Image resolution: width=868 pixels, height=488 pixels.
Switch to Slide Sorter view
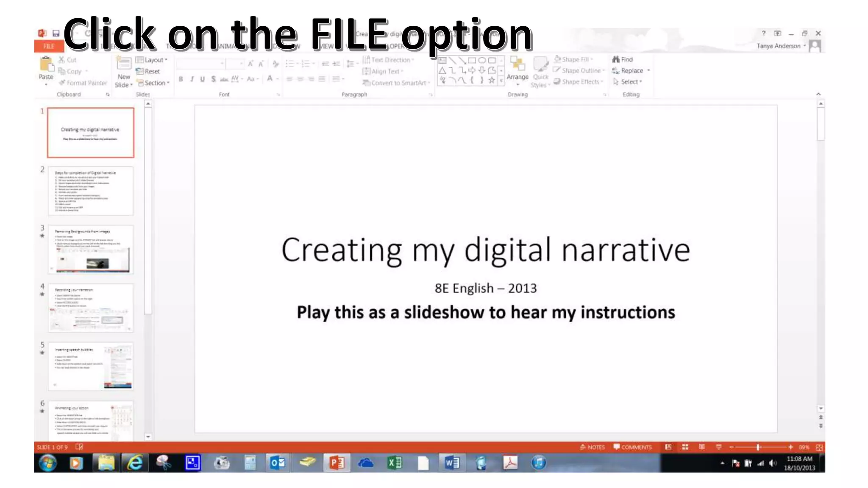tap(685, 447)
